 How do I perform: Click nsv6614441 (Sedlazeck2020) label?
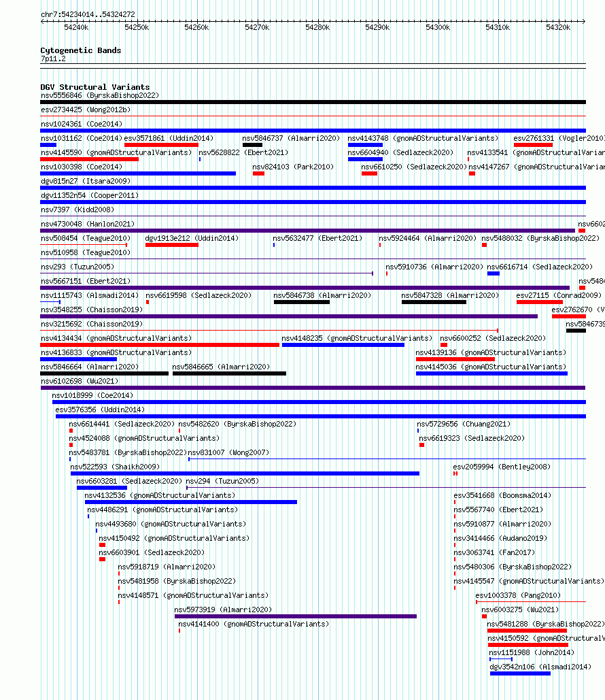[122, 424]
